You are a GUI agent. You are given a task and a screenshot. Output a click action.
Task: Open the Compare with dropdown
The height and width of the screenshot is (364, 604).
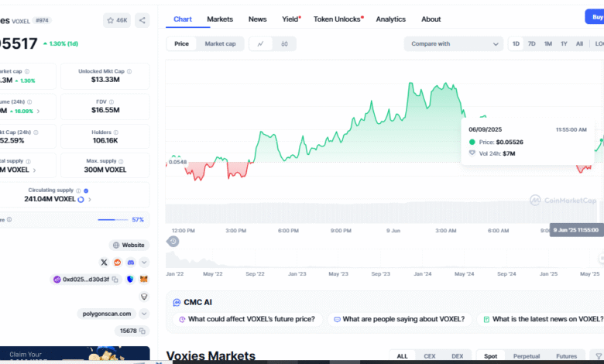[454, 44]
